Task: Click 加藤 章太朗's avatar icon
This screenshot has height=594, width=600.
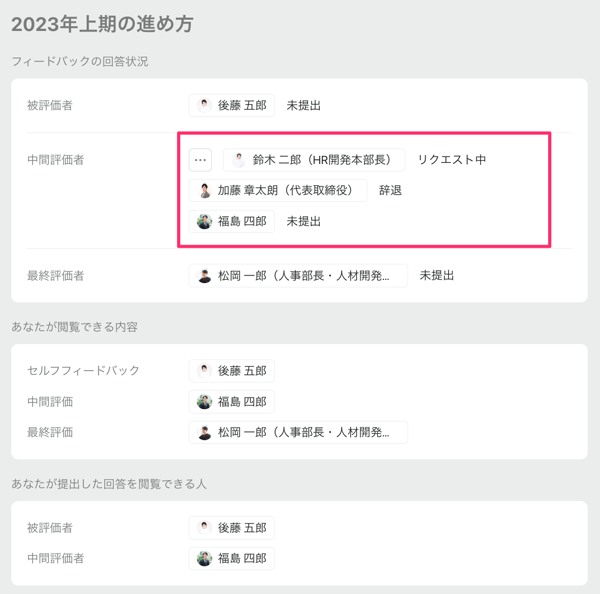Action: 204,190
